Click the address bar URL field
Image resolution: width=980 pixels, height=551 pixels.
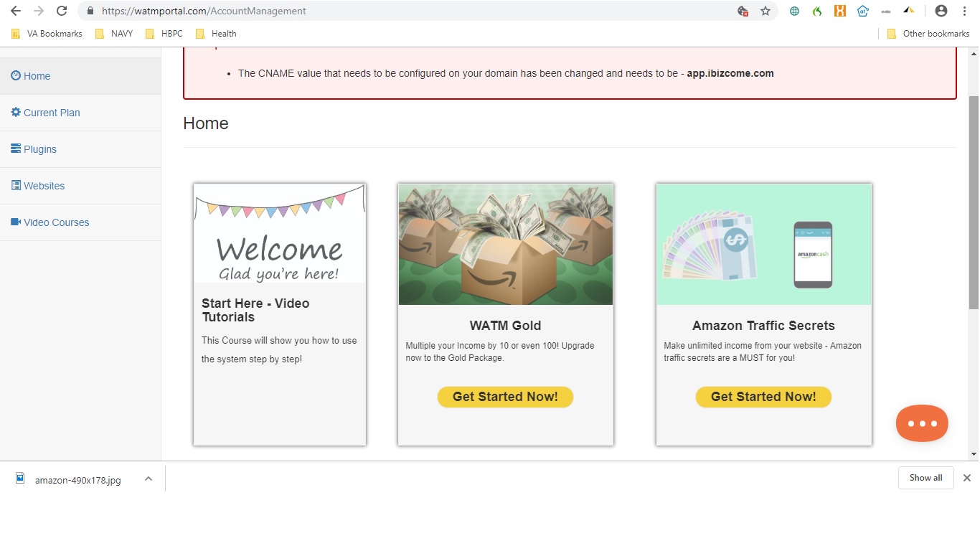409,11
